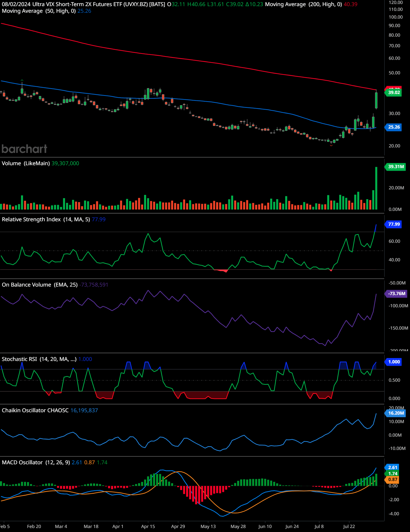
Task: Click the 25.26 moving average price tag
Action: click(394, 127)
